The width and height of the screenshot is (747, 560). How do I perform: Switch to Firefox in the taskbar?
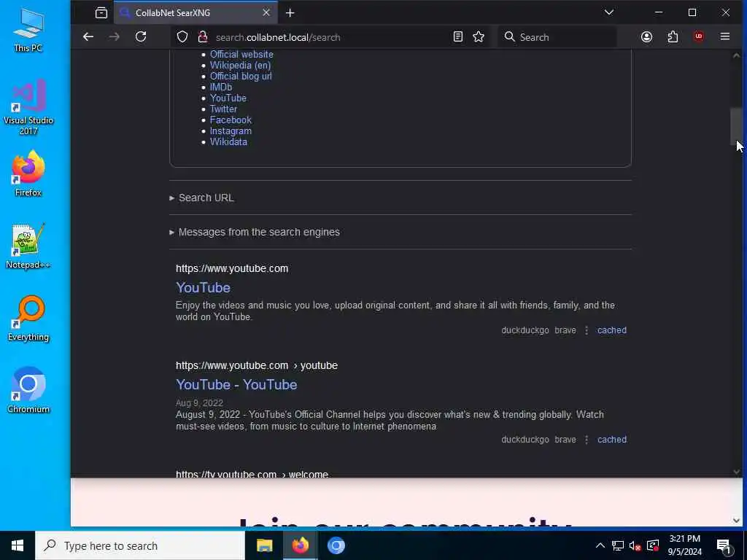300,545
